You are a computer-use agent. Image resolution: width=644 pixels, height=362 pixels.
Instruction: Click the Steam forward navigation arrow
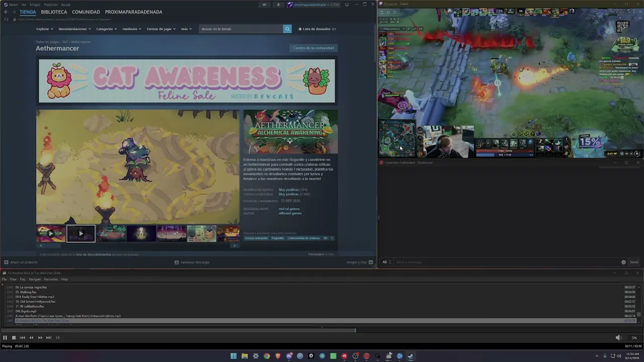pos(14,12)
